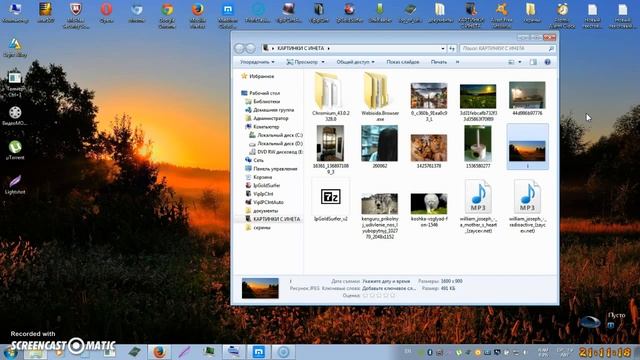Select Сеть in the navigation tree

click(254, 160)
